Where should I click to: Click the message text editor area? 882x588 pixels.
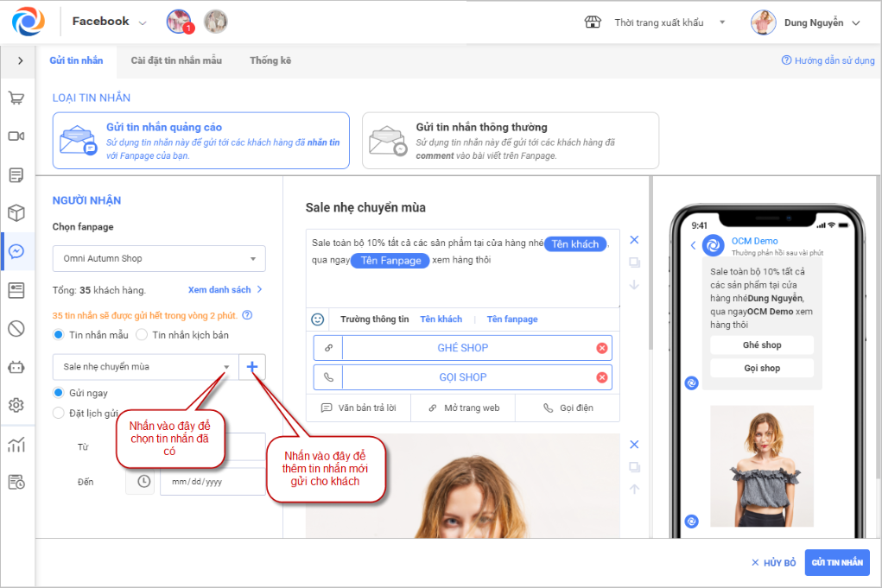tap(463, 269)
